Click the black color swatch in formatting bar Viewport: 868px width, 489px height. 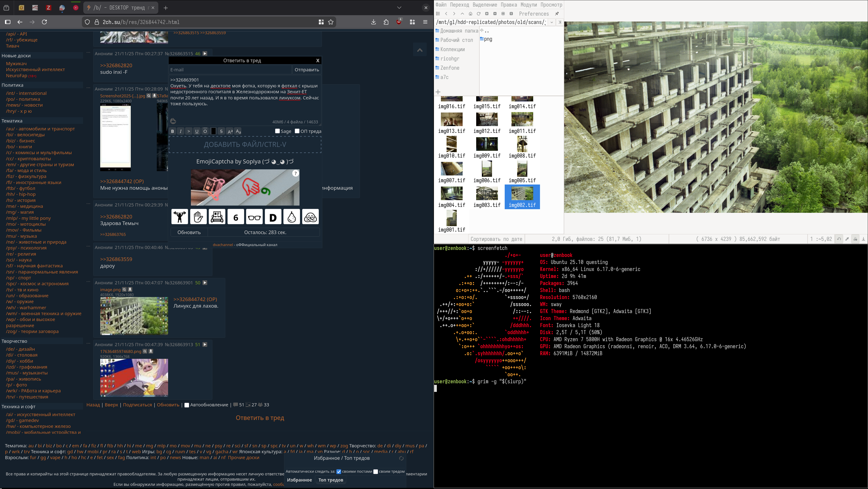point(213,131)
